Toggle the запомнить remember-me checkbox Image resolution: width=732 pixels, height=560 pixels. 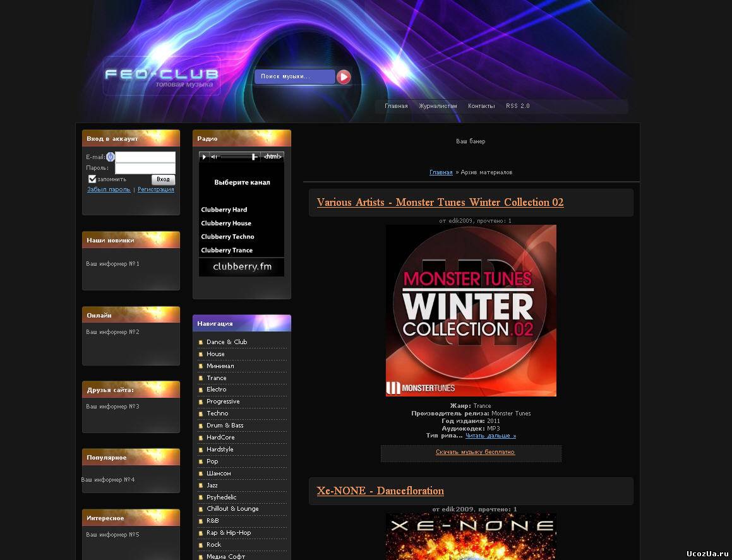[x=92, y=179]
